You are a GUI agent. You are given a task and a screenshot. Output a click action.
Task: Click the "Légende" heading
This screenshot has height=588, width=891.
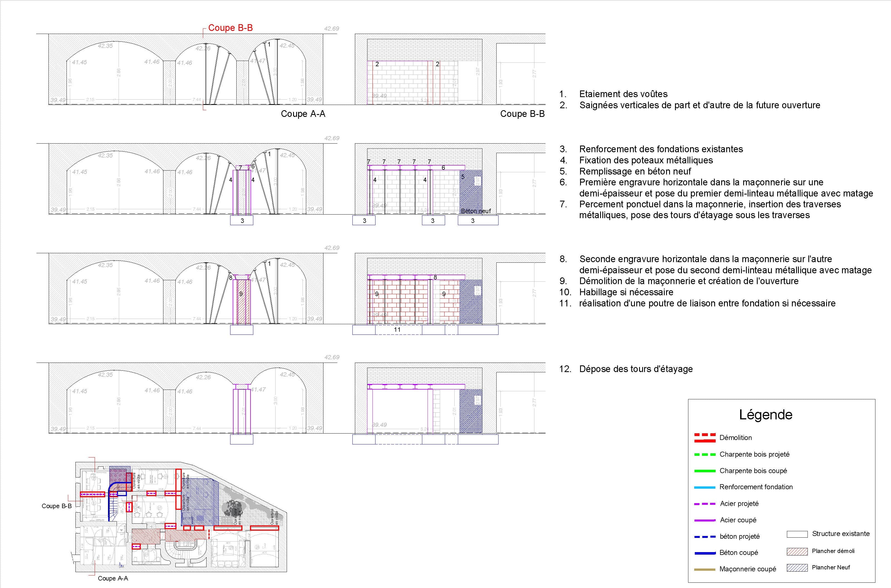click(765, 415)
